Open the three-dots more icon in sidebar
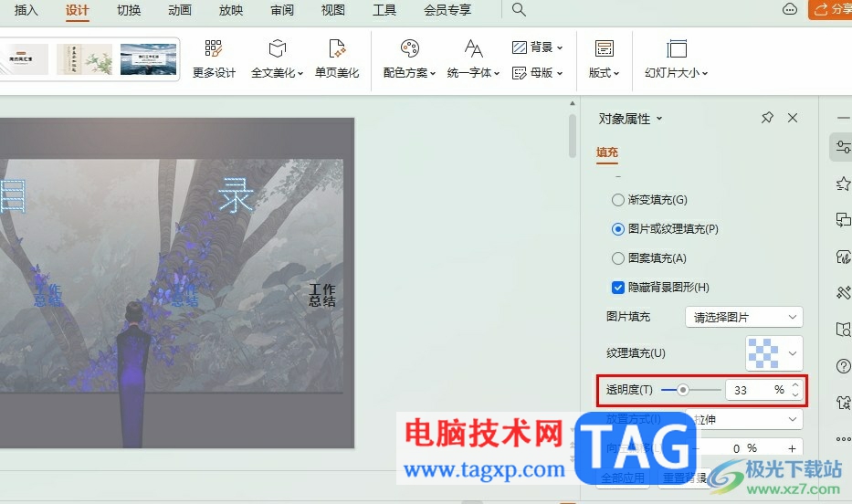 [x=844, y=439]
